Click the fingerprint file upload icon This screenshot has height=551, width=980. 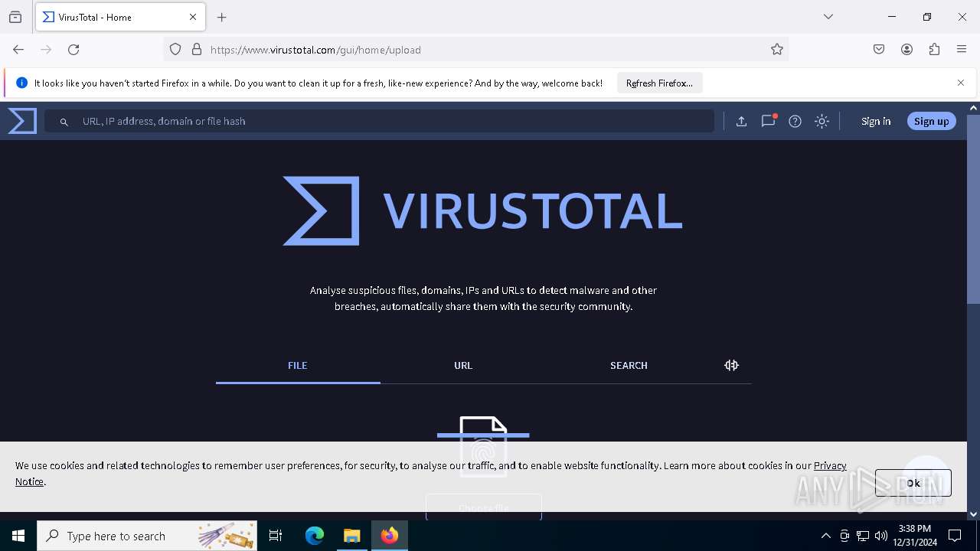(483, 446)
